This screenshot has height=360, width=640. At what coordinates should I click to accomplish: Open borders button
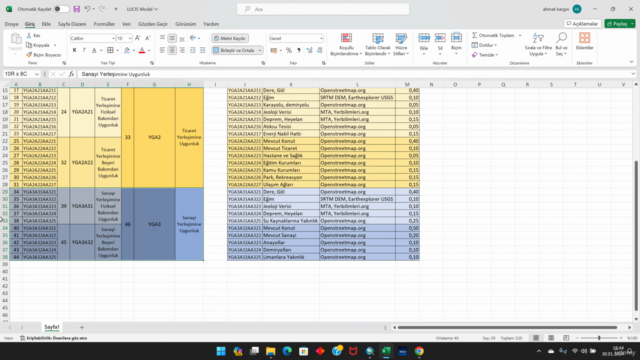click(x=110, y=50)
